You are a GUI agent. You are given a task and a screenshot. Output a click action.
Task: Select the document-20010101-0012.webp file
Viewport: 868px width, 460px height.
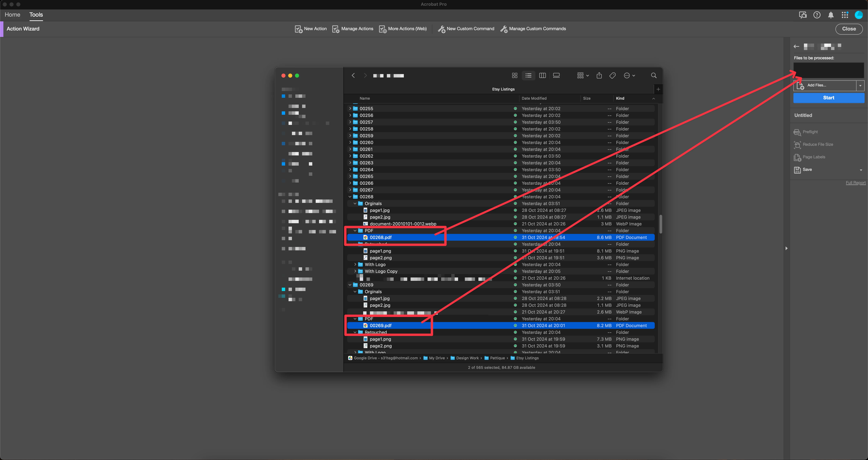click(x=403, y=224)
